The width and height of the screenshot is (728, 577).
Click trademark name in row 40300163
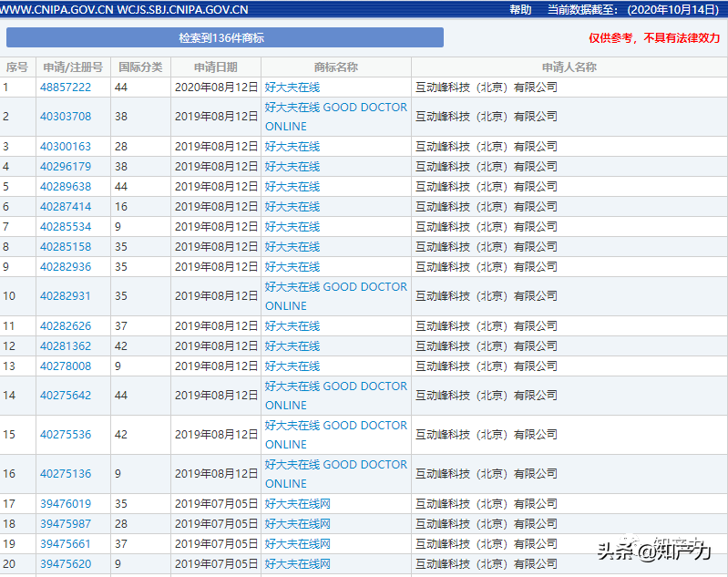point(292,147)
